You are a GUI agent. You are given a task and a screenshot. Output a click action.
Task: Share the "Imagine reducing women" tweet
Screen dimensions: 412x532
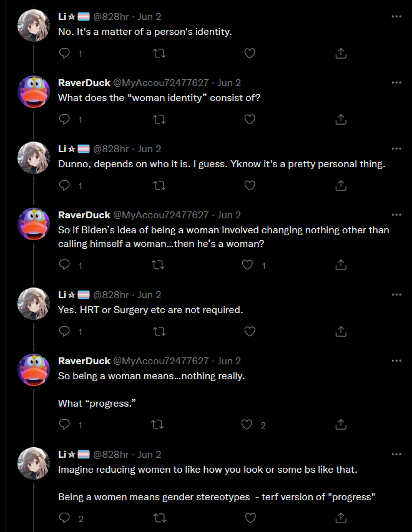341,518
